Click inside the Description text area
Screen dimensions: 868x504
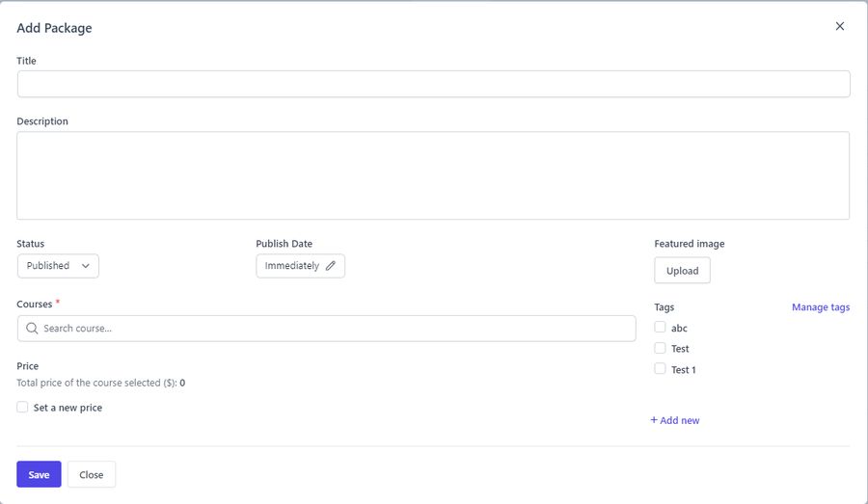(x=433, y=175)
